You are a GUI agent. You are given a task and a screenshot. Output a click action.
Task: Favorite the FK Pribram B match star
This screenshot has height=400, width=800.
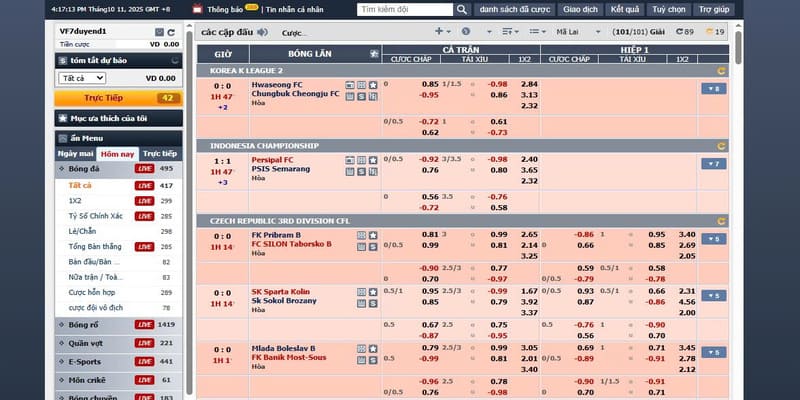pyautogui.click(x=373, y=235)
